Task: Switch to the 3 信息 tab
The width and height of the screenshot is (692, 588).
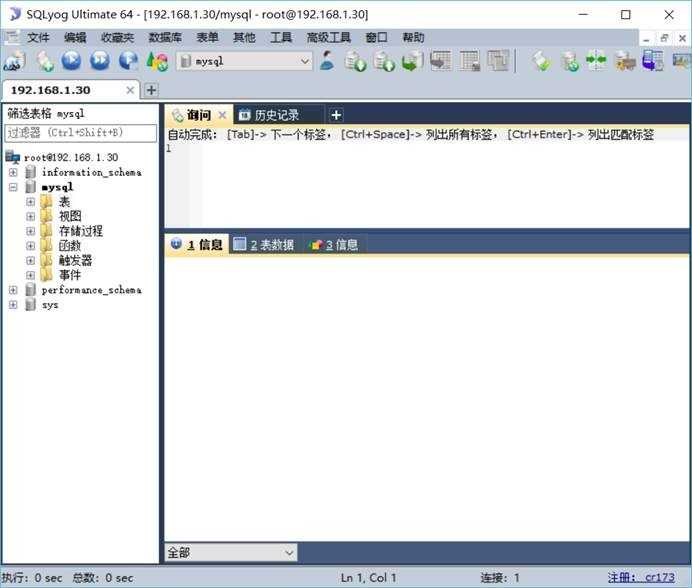Action: pyautogui.click(x=335, y=244)
